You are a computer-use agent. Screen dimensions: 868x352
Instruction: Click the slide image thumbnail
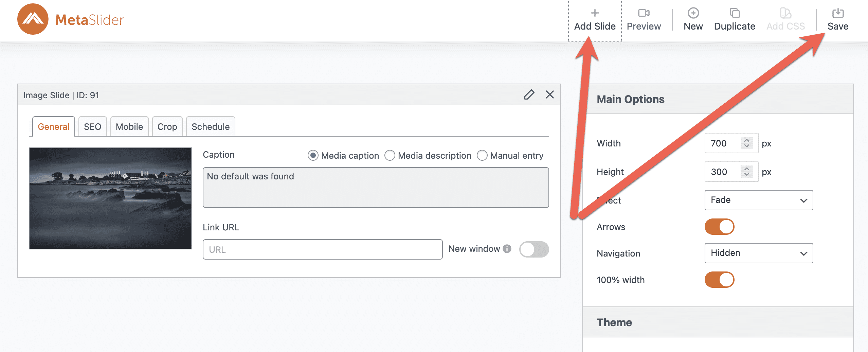110,198
